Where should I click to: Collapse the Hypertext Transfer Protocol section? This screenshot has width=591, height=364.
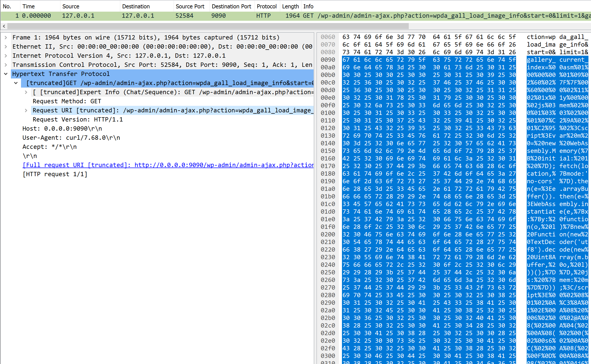6,74
